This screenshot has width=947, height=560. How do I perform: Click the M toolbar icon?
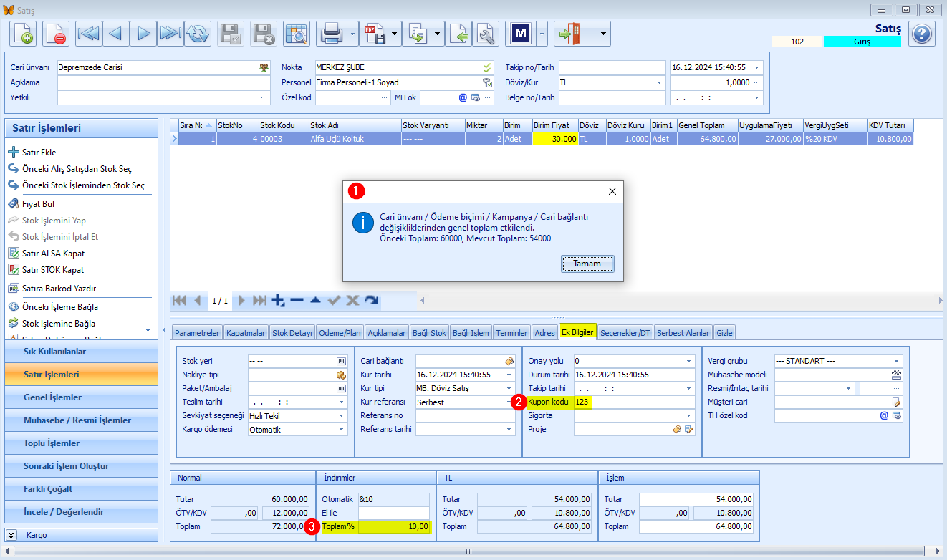521,33
